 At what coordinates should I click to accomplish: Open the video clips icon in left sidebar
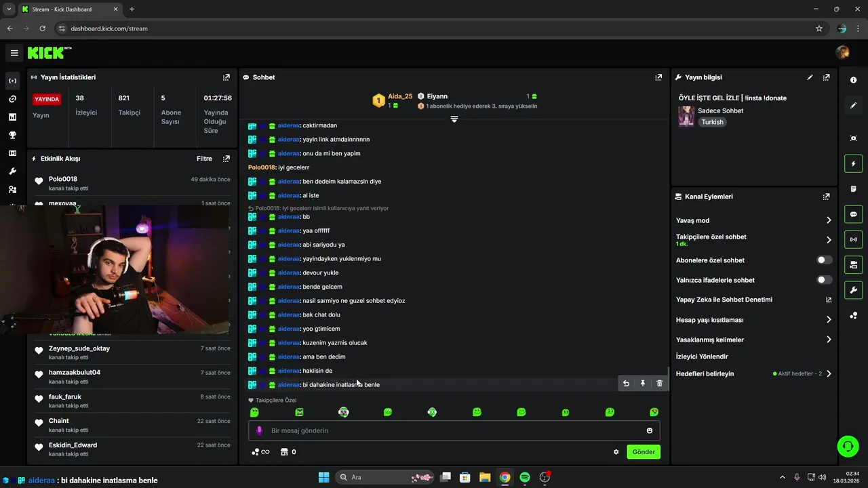12,153
